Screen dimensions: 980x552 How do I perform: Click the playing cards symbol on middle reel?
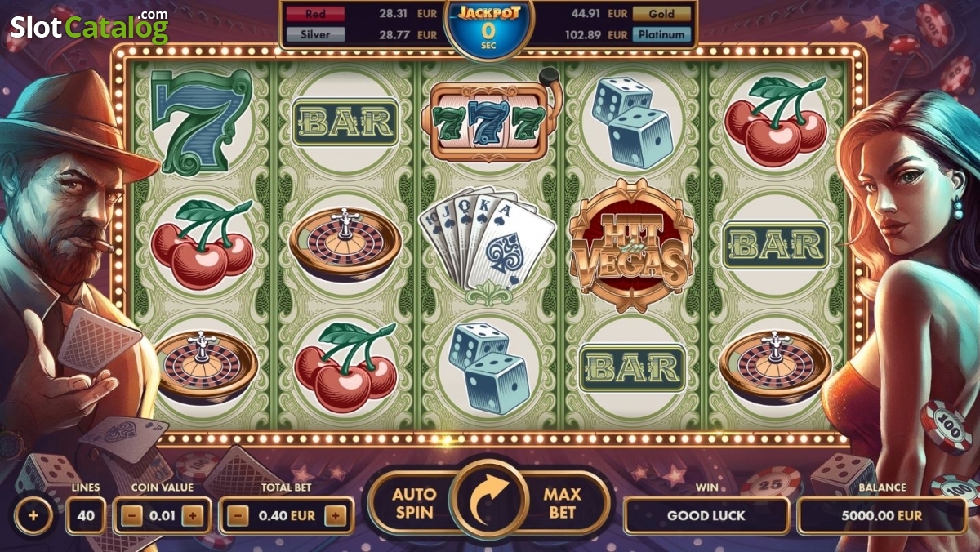pos(486,243)
